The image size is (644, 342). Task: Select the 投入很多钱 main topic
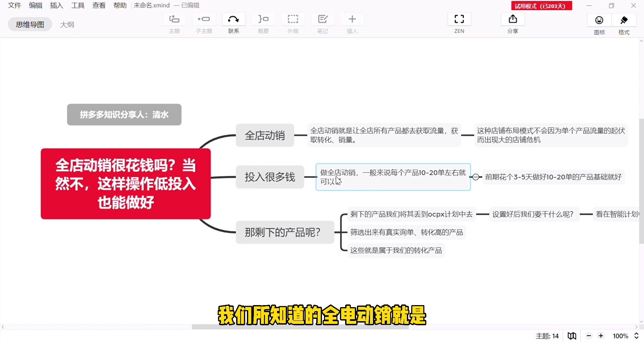pos(270,177)
